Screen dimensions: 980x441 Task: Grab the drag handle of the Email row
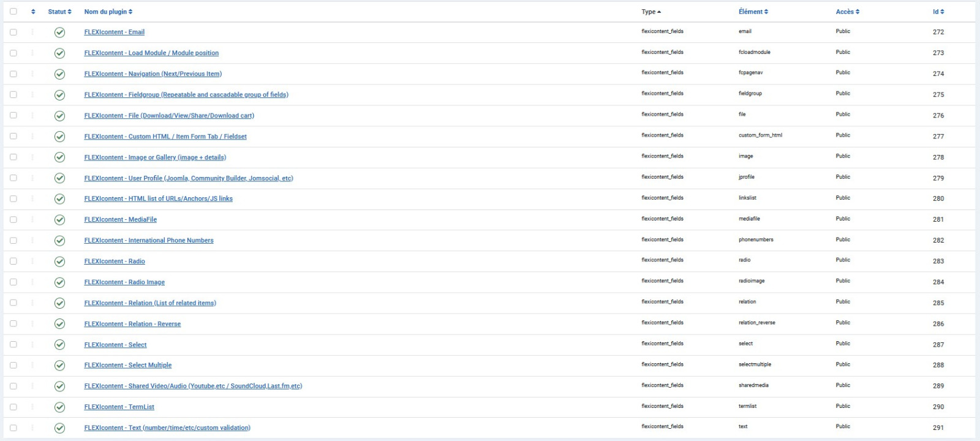coord(32,32)
